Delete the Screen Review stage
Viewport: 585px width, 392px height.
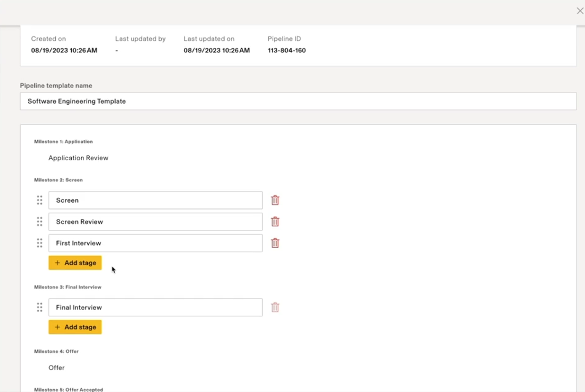click(x=275, y=222)
